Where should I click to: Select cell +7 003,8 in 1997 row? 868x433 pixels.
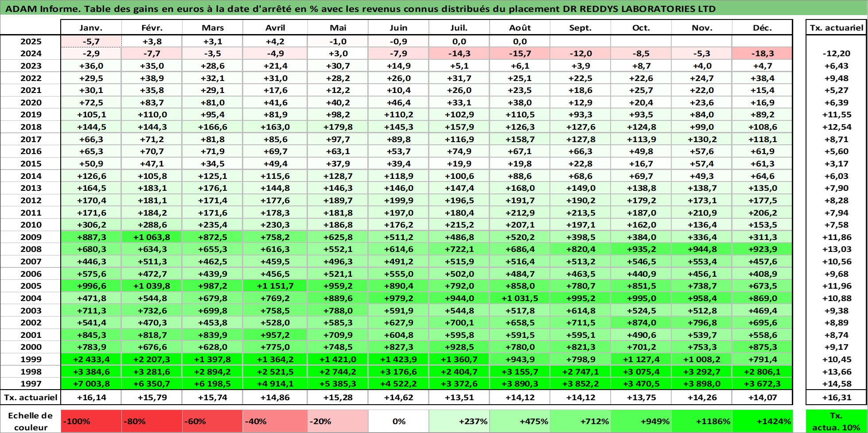click(91, 384)
